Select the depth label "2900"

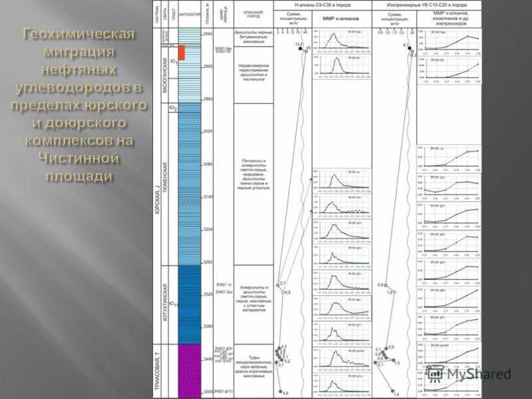click(x=207, y=66)
